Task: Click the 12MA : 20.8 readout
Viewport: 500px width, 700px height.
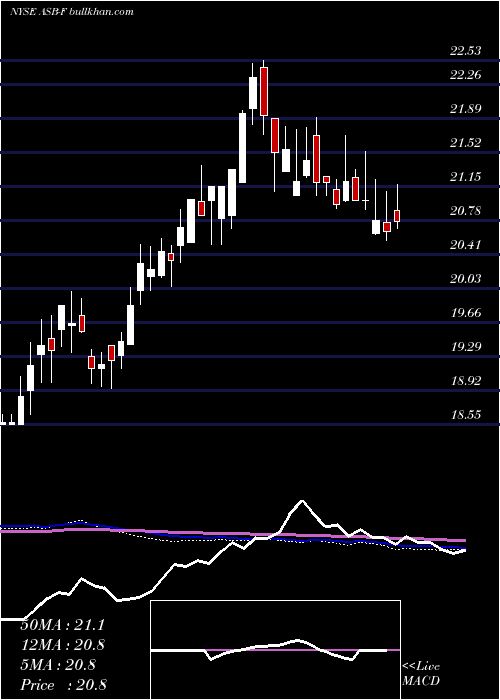Action: coord(62,645)
